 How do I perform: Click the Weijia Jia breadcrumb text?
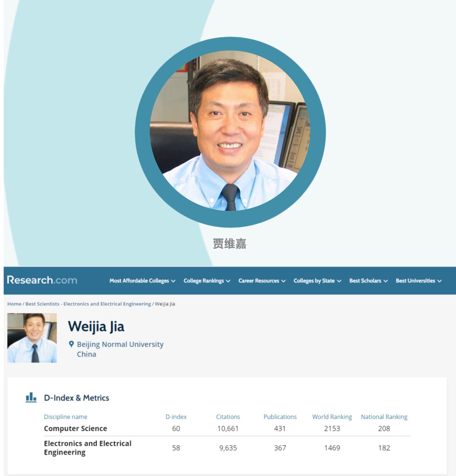(165, 304)
